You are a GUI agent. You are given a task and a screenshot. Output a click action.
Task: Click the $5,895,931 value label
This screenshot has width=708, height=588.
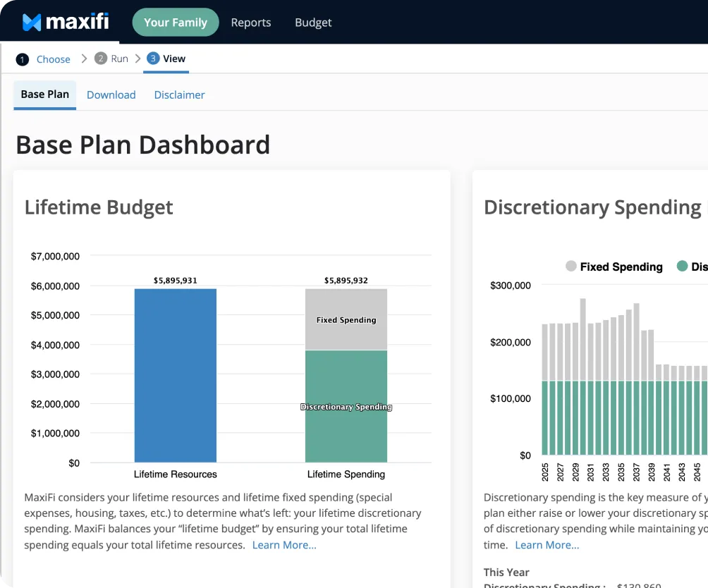(x=175, y=280)
